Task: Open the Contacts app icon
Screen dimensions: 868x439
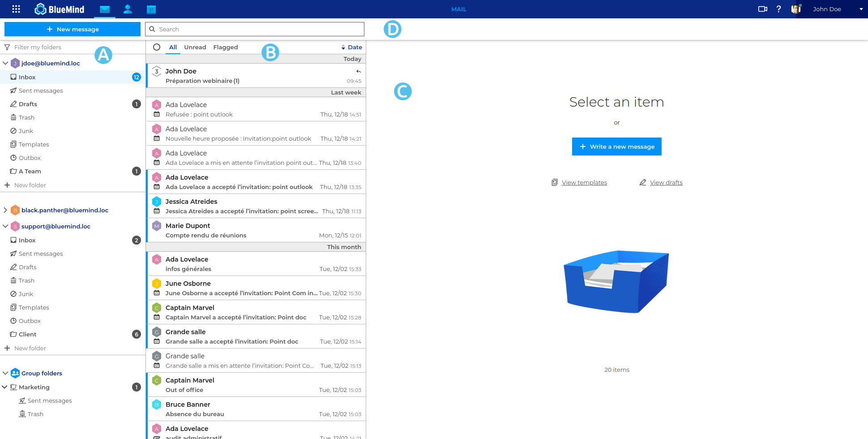Action: click(x=128, y=9)
